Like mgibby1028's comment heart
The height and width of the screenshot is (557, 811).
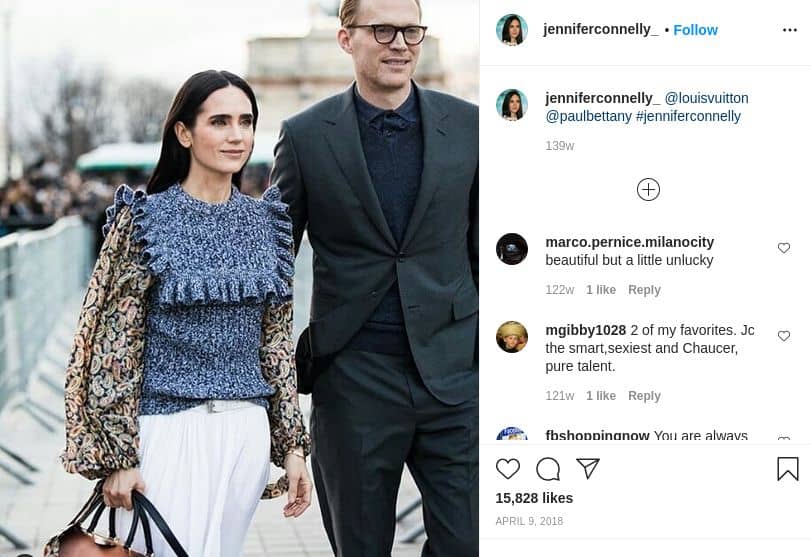click(784, 336)
